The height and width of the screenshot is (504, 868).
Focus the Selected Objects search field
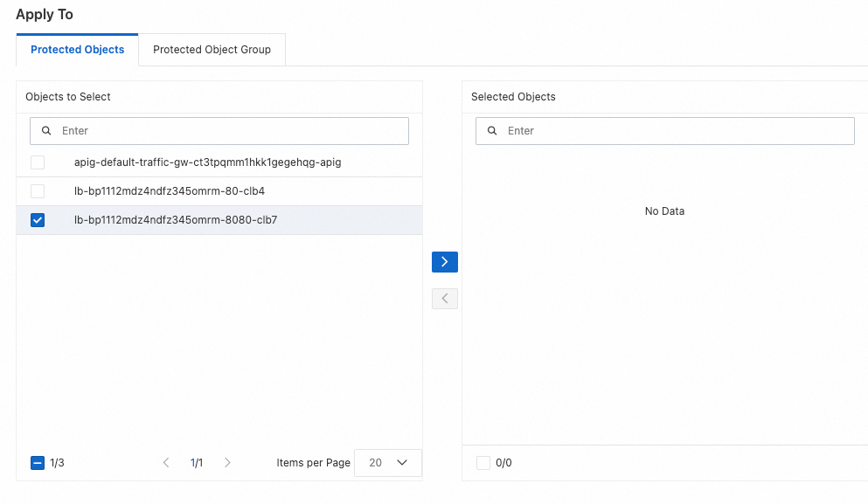tap(665, 130)
